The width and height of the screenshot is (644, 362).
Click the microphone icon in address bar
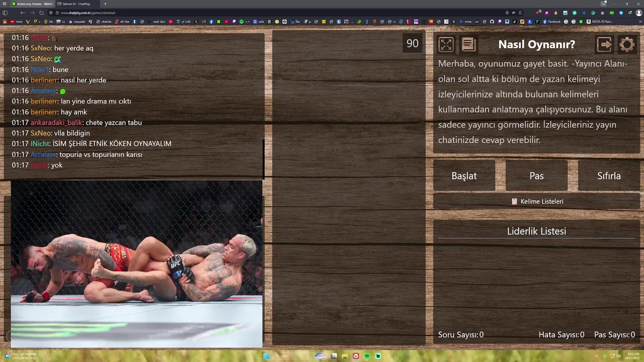pyautogui.click(x=507, y=13)
